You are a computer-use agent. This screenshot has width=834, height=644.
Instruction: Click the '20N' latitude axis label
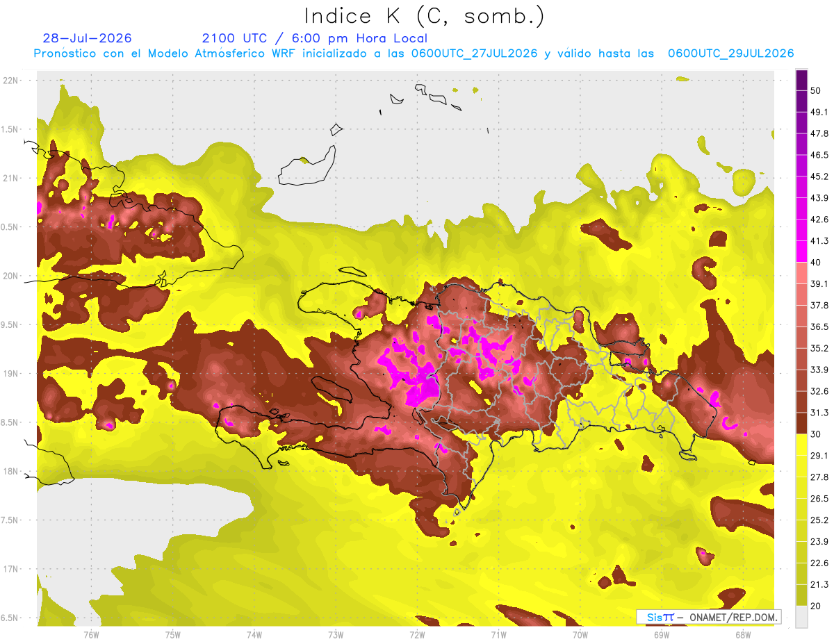pos(11,276)
